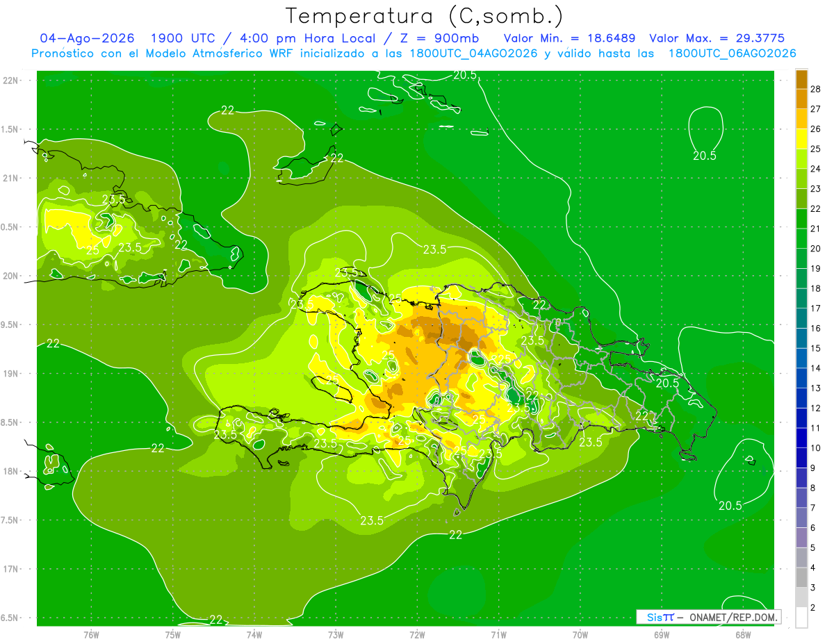This screenshot has width=834, height=644.
Task: Click colorbar legend value "28"
Action: pyautogui.click(x=816, y=89)
